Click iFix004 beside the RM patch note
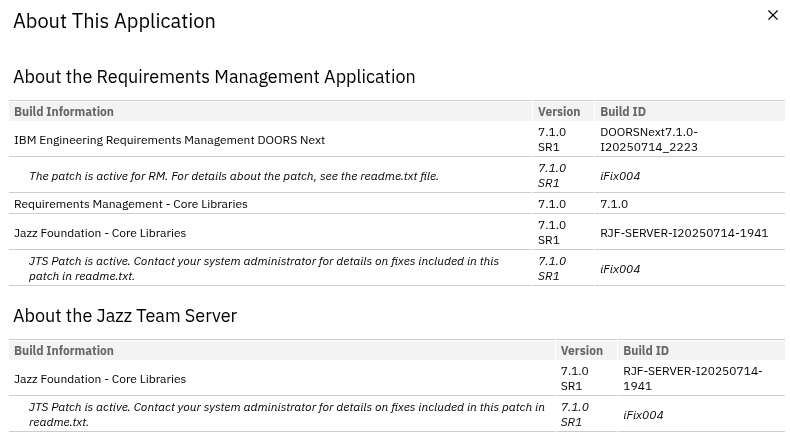Screen dimensions: 790x438 [620, 176]
